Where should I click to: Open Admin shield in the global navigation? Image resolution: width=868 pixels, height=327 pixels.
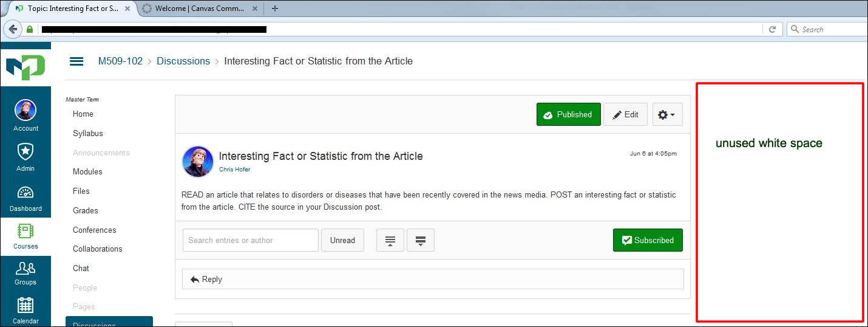tap(25, 156)
